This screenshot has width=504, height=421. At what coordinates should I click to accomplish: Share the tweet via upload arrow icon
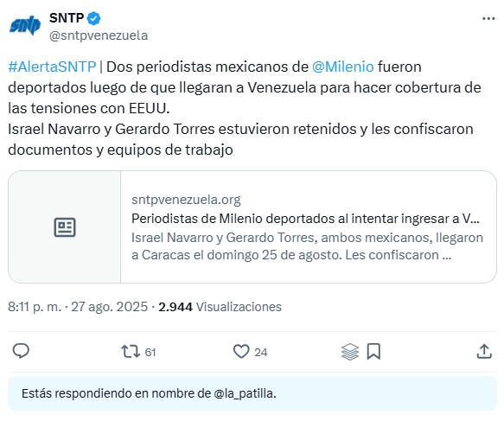[484, 351]
